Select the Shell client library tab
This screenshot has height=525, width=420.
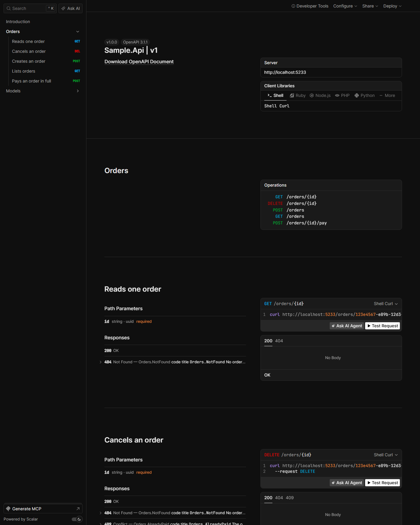[275, 95]
